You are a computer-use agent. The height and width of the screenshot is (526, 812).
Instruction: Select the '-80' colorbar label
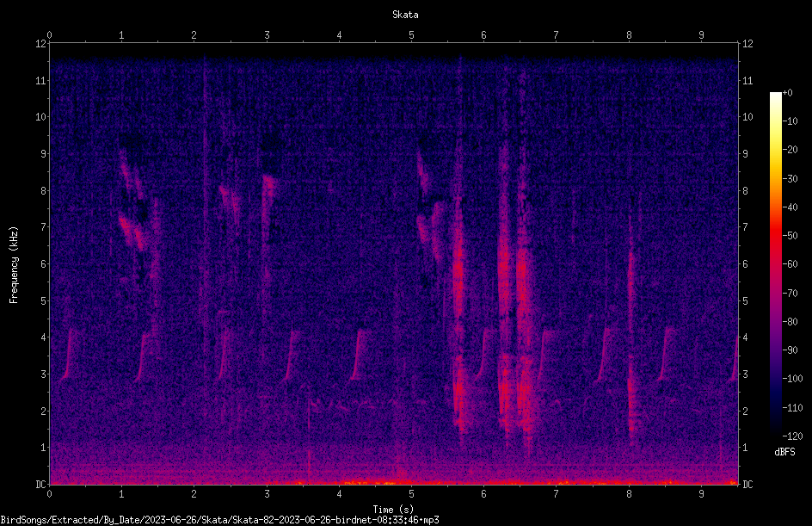pyautogui.click(x=790, y=322)
